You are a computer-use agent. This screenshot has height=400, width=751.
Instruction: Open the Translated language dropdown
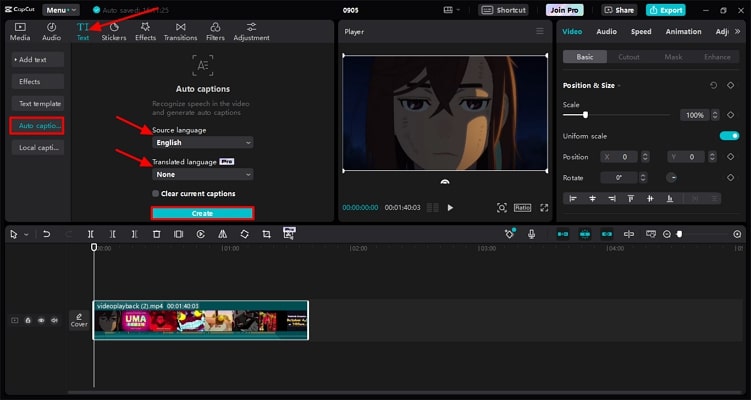[x=202, y=174]
